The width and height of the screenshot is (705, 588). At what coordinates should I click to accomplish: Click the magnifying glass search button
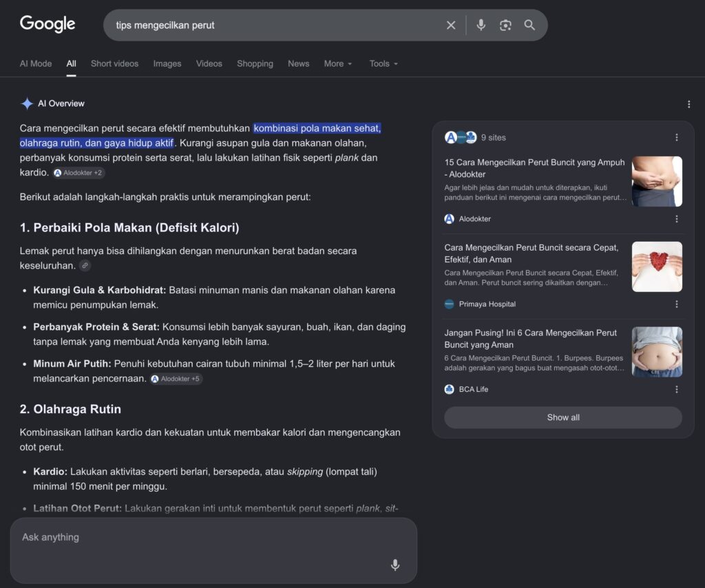pos(529,25)
